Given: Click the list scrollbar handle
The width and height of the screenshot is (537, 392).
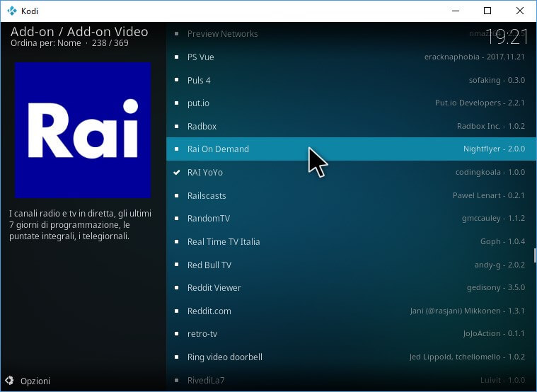Looking at the screenshot, I should click(x=535, y=255).
